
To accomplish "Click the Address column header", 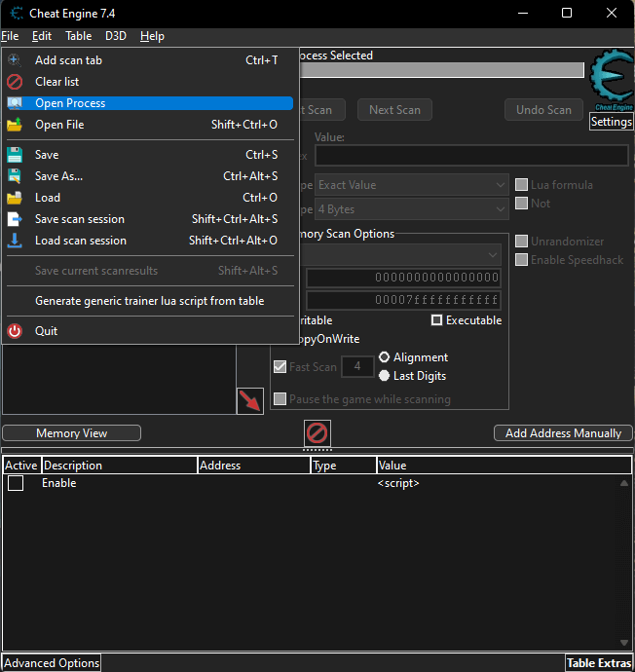I will [x=254, y=466].
